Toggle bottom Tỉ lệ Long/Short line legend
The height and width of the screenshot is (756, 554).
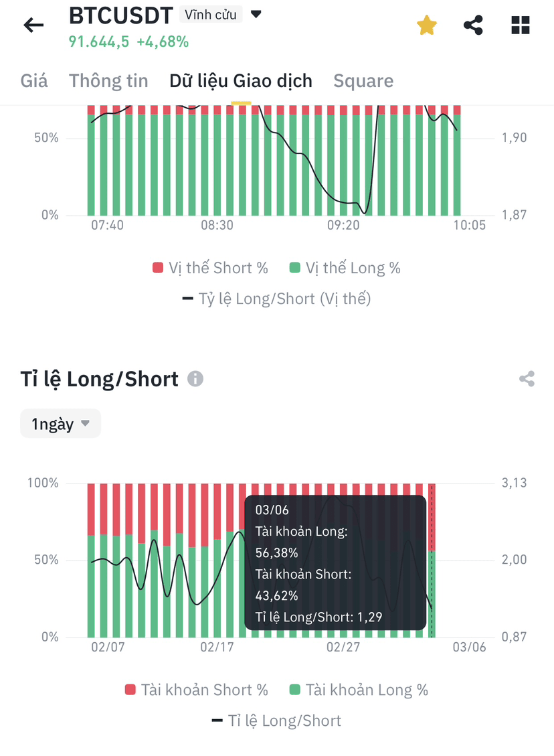click(x=276, y=721)
